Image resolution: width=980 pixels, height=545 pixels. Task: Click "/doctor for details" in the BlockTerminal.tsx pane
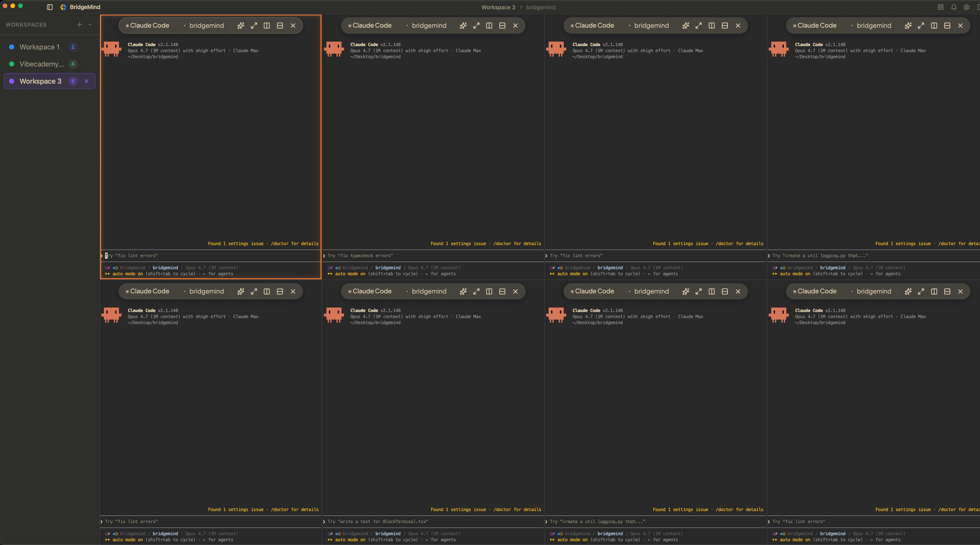click(x=517, y=510)
